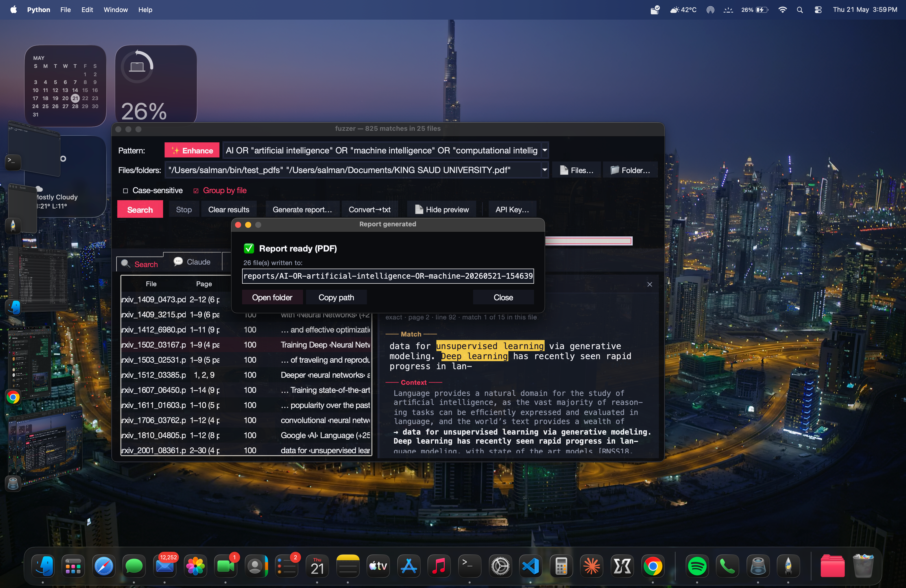Viewport: 906px width, 588px height.
Task: Select row rxiv_1810_04805.p
Action: click(x=246, y=435)
